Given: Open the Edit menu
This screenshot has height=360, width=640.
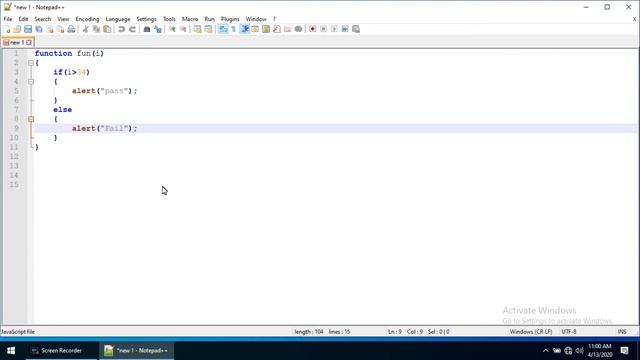Looking at the screenshot, I should [x=23, y=19].
